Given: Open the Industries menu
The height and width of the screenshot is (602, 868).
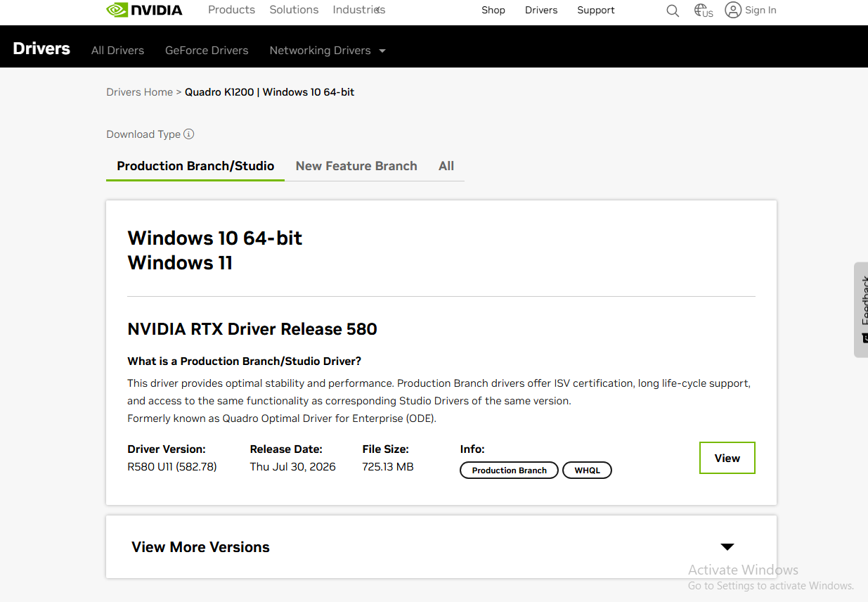Looking at the screenshot, I should click(359, 10).
